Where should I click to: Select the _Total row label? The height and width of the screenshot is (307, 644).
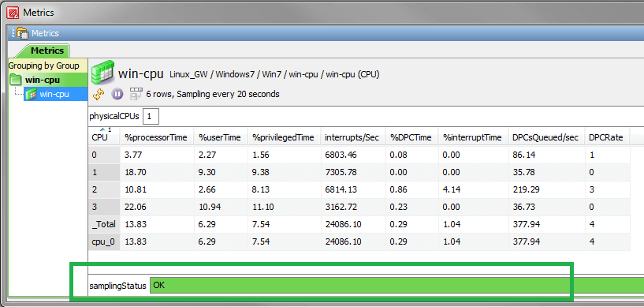pyautogui.click(x=104, y=224)
